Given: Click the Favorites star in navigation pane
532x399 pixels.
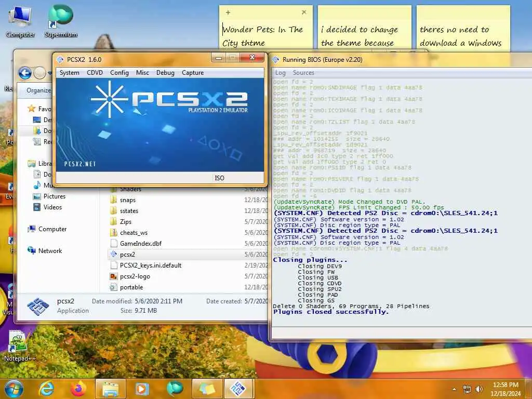Looking at the screenshot, I should tap(32, 109).
